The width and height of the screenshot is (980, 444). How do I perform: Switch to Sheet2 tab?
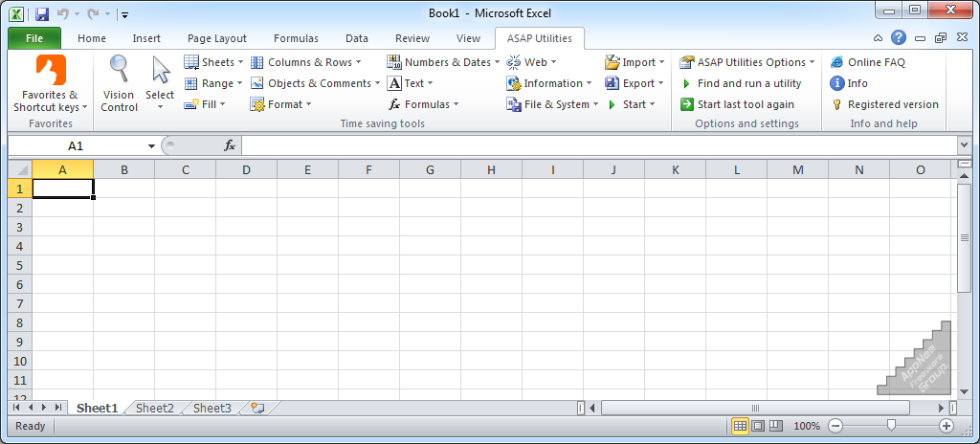154,409
